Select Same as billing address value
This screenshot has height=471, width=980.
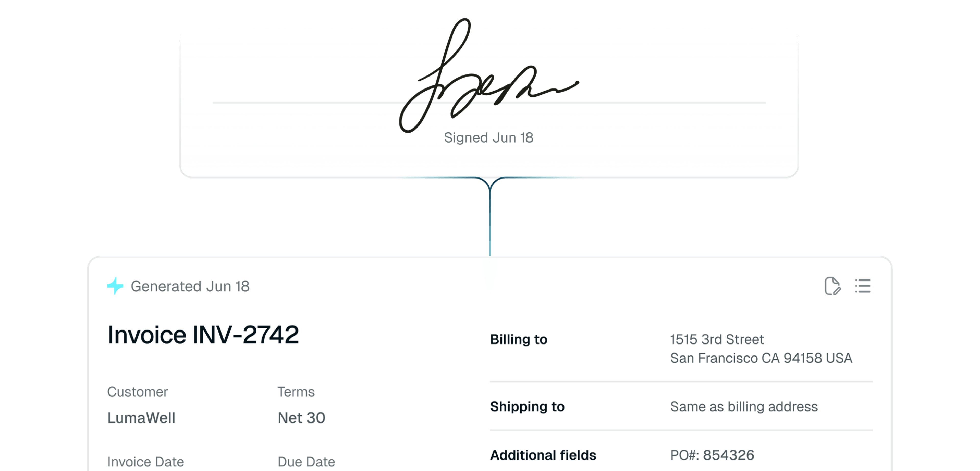pos(744,407)
